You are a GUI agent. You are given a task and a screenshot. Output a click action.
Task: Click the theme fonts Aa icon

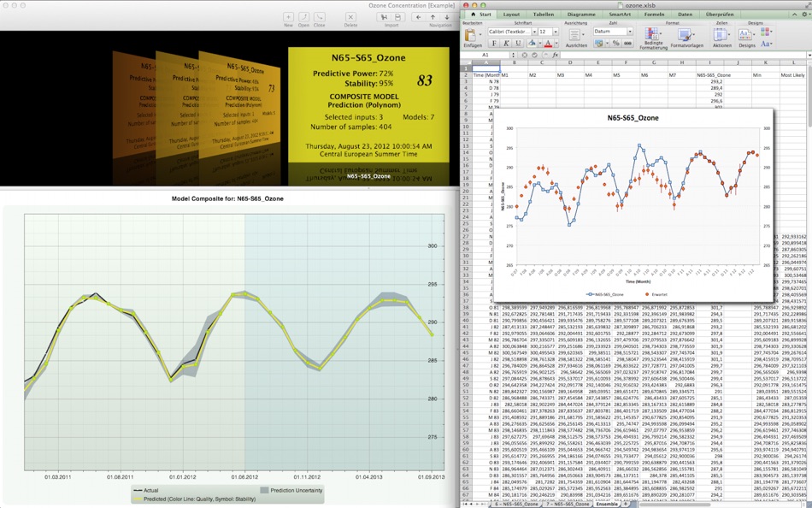(765, 44)
